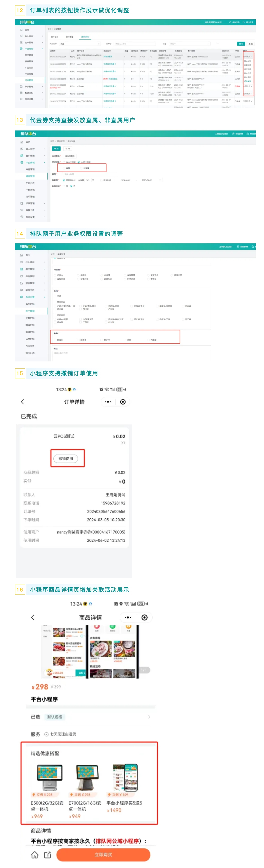Screen dimensions: 264x868
Task: Click 收入监控 icon in account edit screen sidebar
Action: click(x=22, y=262)
